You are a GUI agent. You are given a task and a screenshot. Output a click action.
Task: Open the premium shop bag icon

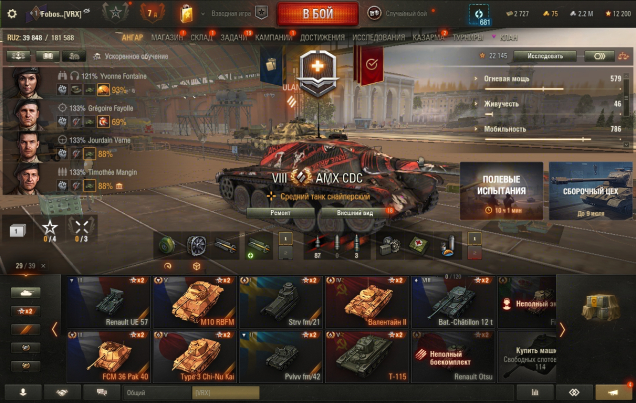coord(186,13)
